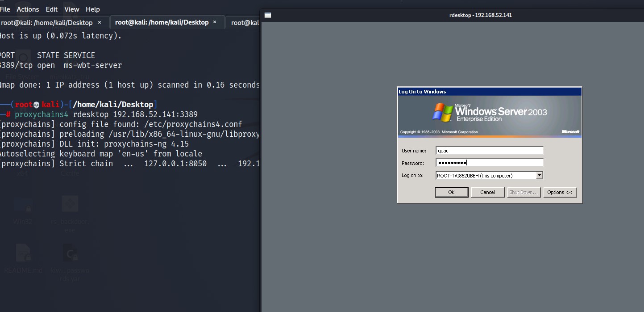Open the View menu

pos(71,9)
